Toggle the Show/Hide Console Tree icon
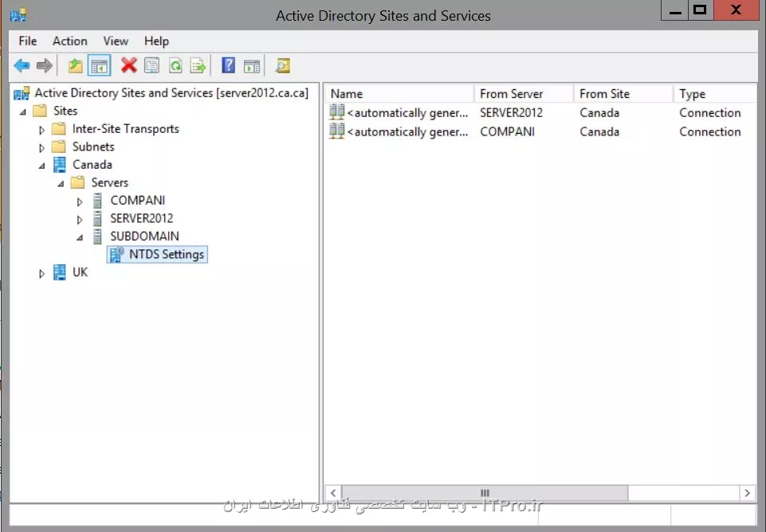The width and height of the screenshot is (766, 532). tap(99, 65)
